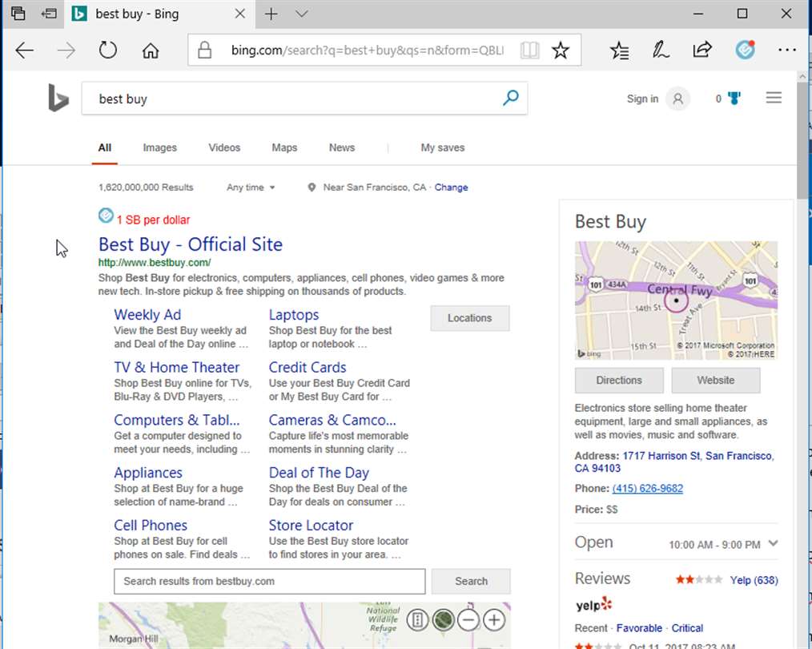
Task: Open the Appliances link
Action: [x=148, y=473]
